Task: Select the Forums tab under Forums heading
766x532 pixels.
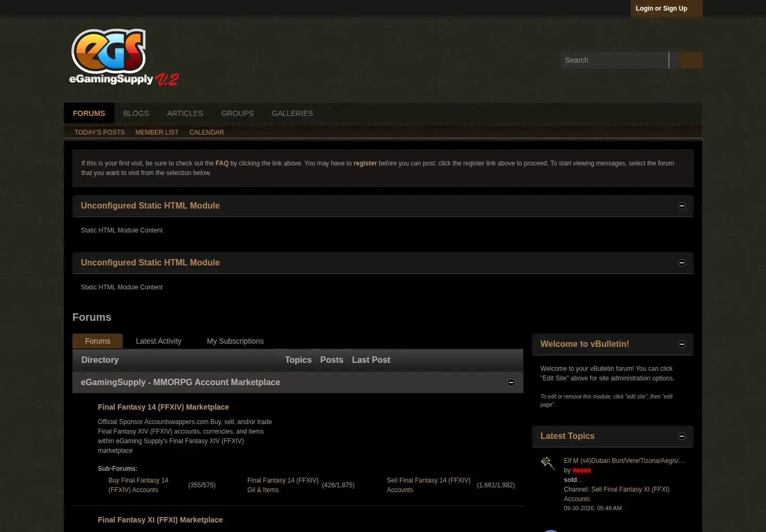Action: click(98, 341)
